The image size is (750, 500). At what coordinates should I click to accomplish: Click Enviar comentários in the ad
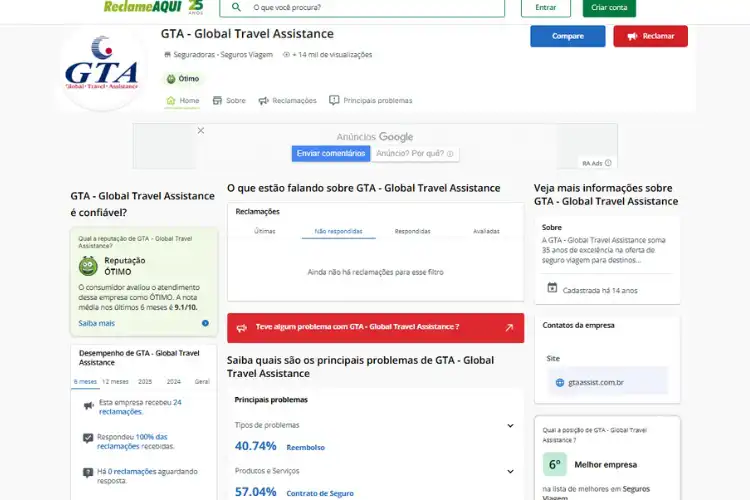point(331,154)
